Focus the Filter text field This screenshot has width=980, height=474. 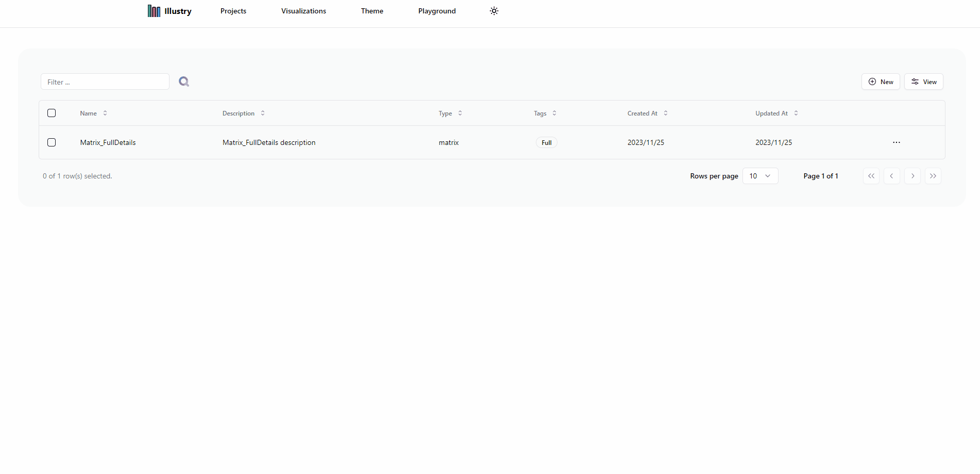pos(105,81)
